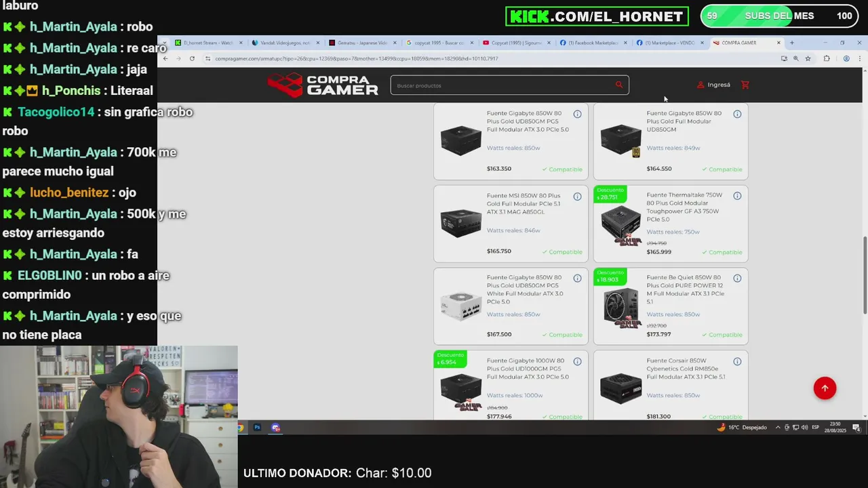Image resolution: width=868 pixels, height=488 pixels.
Task: Click the red scroll-to-top arrow button
Action: pyautogui.click(x=825, y=388)
